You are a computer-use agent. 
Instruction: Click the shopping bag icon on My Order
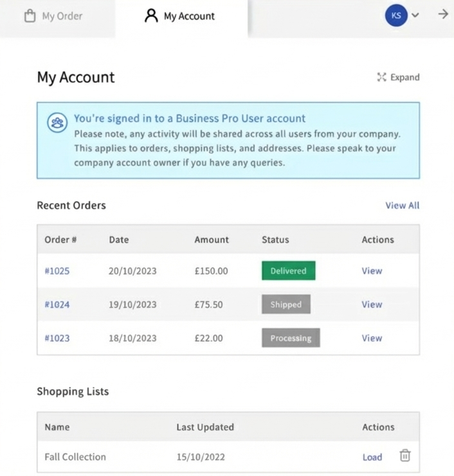(x=30, y=16)
